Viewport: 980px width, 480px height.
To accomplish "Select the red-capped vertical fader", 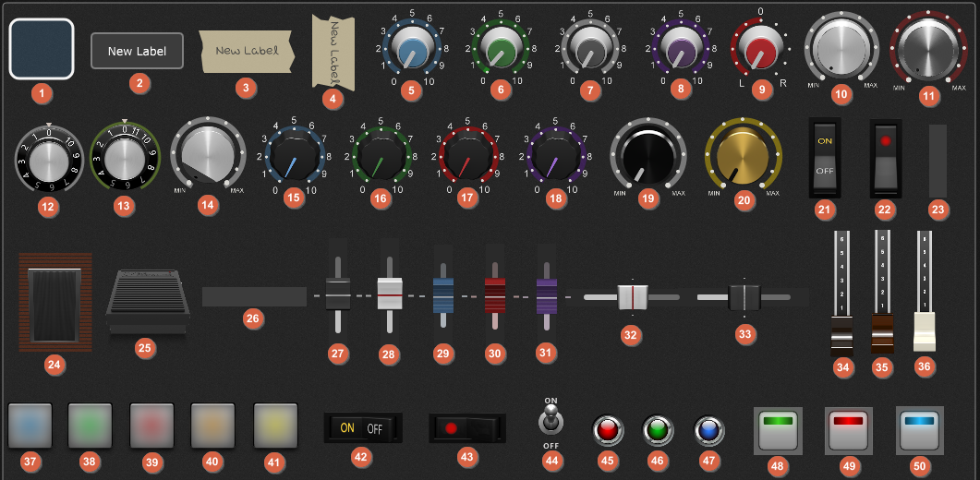I will coord(495,295).
